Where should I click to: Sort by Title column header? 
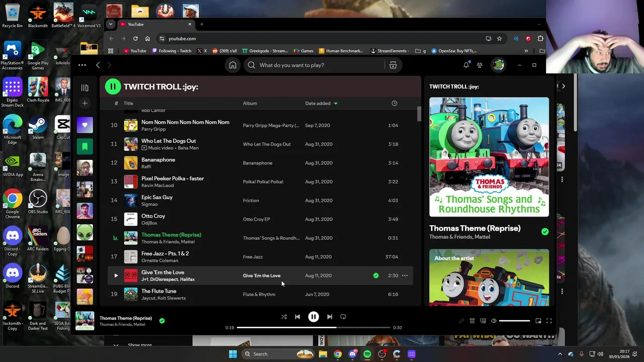(x=128, y=104)
